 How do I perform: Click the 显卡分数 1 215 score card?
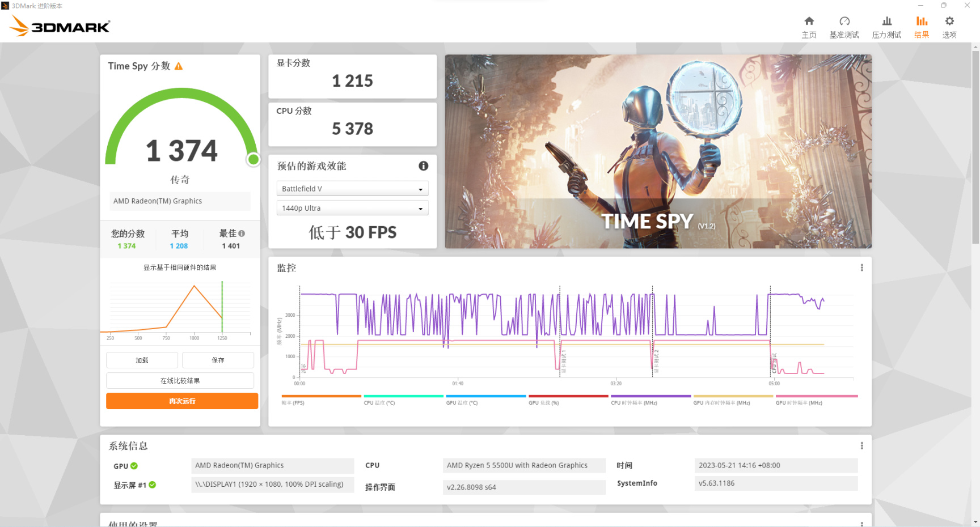coord(352,76)
